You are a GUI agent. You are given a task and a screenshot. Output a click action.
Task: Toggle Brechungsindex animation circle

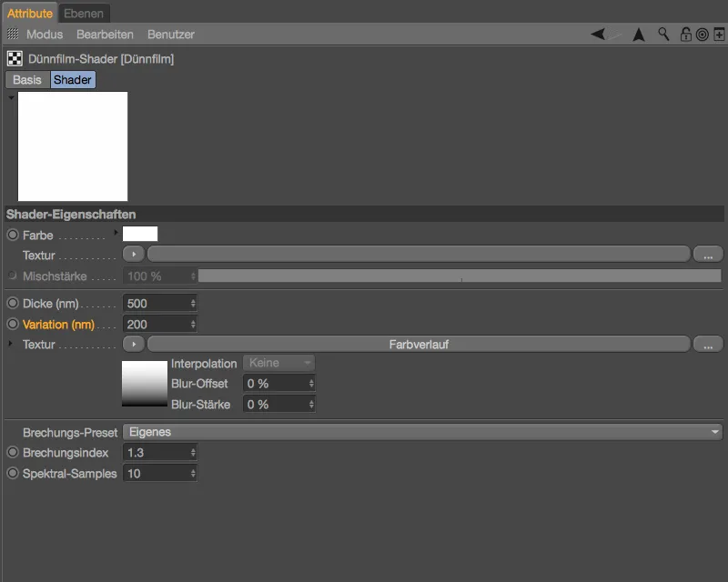pyautogui.click(x=13, y=452)
